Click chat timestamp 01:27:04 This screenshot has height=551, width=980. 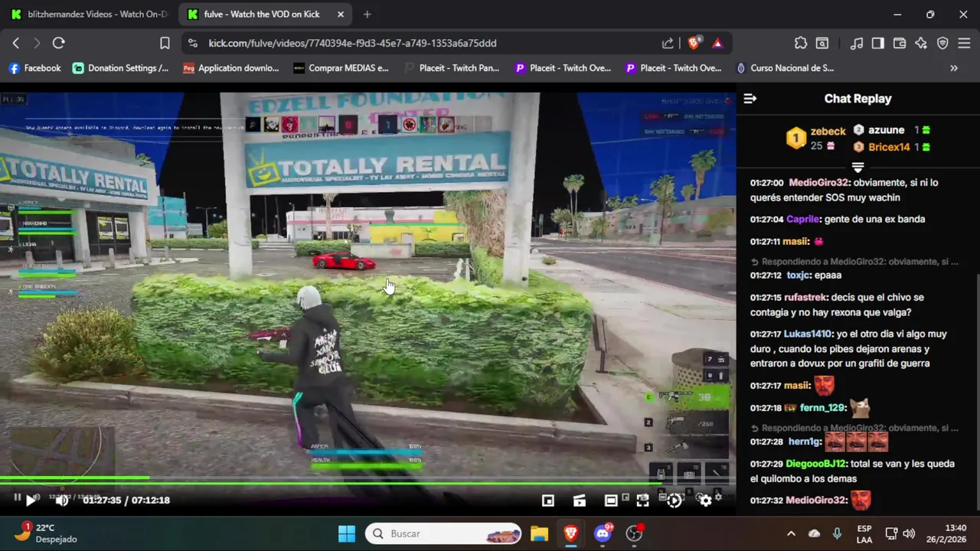point(766,220)
